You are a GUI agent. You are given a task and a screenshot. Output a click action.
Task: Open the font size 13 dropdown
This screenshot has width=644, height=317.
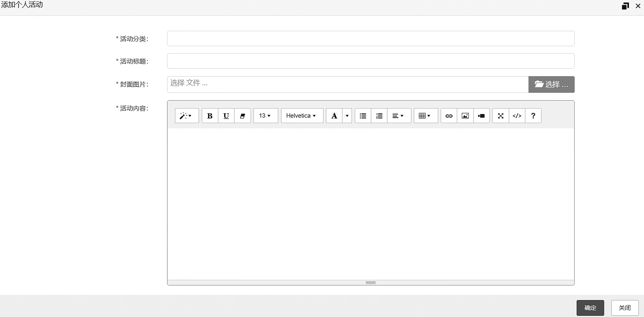click(x=266, y=116)
